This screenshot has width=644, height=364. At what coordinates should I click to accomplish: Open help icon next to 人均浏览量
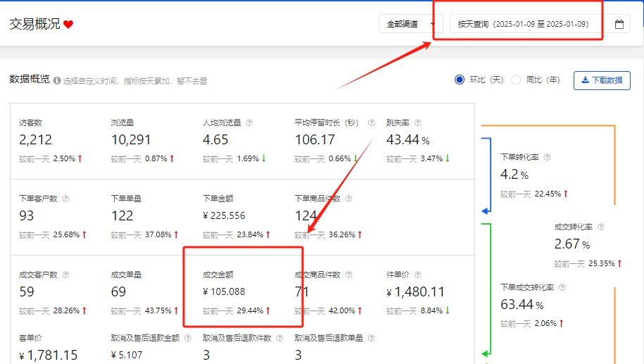249,123
